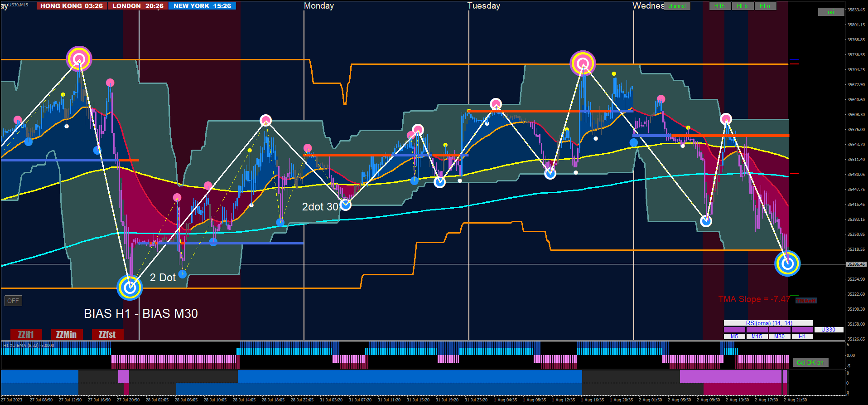Click the '1 Aug 04:35' time axis label
This screenshot has height=405, width=868.
click(505, 400)
